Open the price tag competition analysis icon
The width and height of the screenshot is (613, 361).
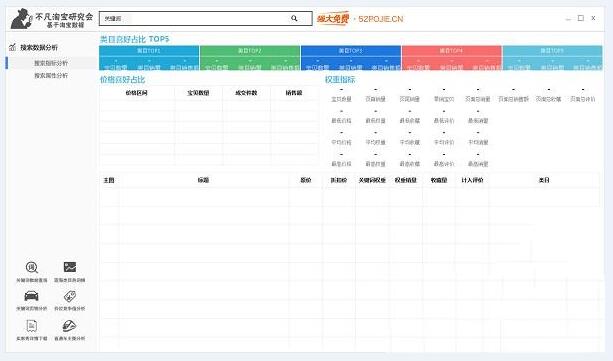tap(70, 296)
